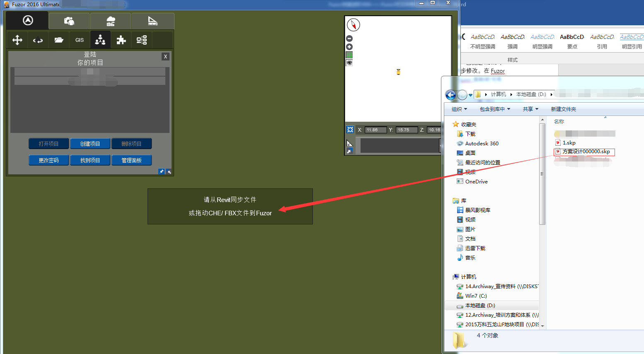Switch to the measurement ruler tab

point(153,21)
